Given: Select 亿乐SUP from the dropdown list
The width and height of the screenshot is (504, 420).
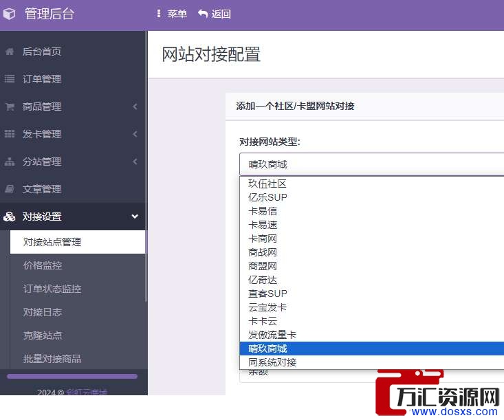Looking at the screenshot, I should click(x=371, y=197).
